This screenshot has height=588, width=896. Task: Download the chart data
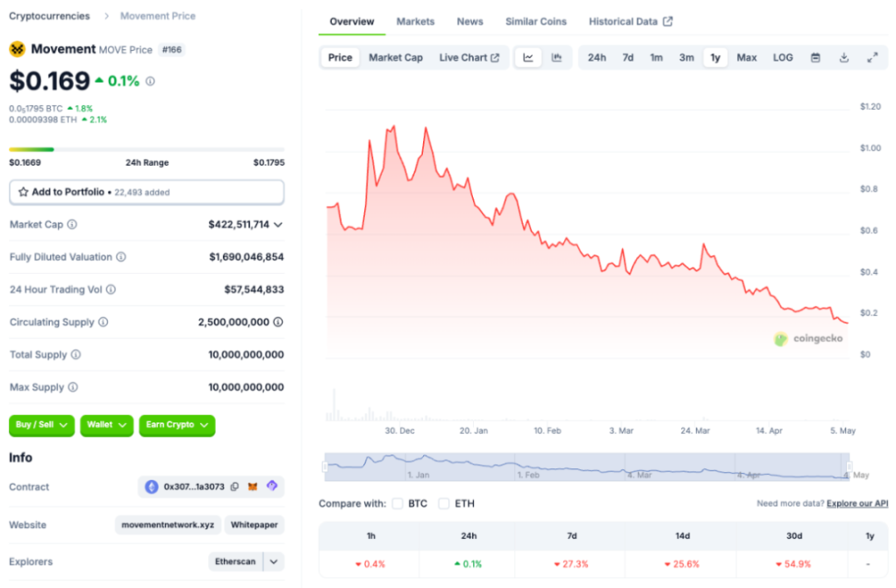pos(843,57)
